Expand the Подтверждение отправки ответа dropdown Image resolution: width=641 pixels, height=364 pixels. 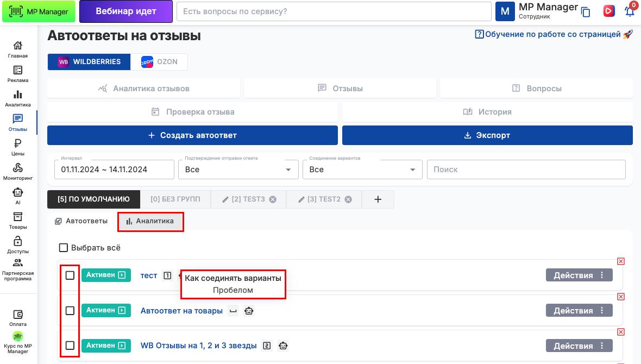(238, 170)
